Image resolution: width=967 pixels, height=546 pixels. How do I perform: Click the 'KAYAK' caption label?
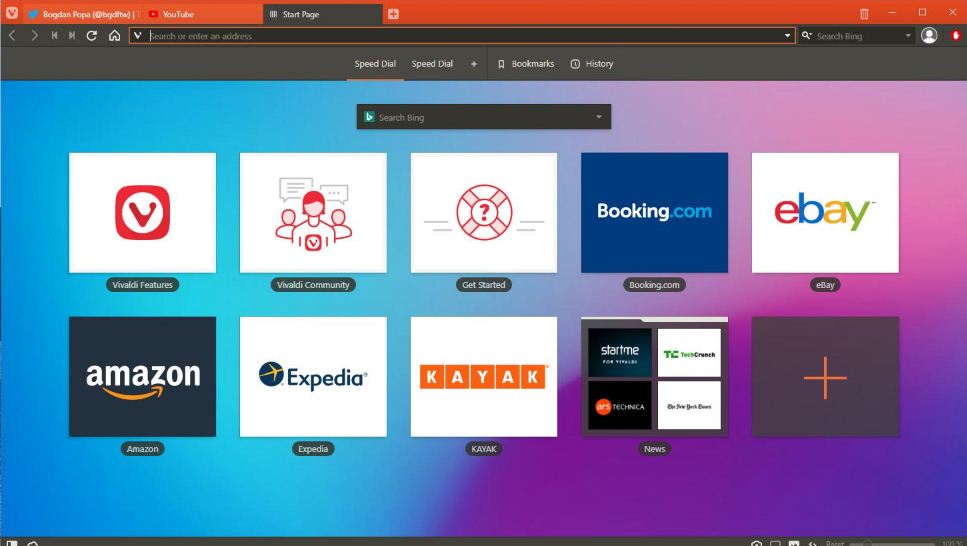coord(484,449)
